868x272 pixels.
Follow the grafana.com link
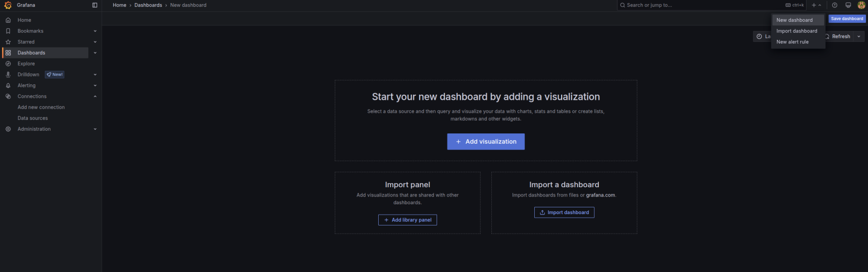[600, 195]
